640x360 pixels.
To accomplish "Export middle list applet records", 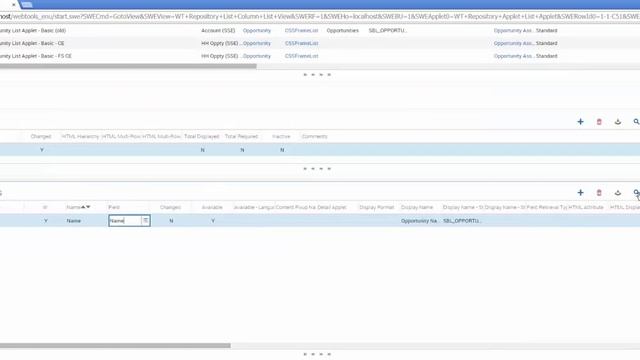I will [x=618, y=122].
